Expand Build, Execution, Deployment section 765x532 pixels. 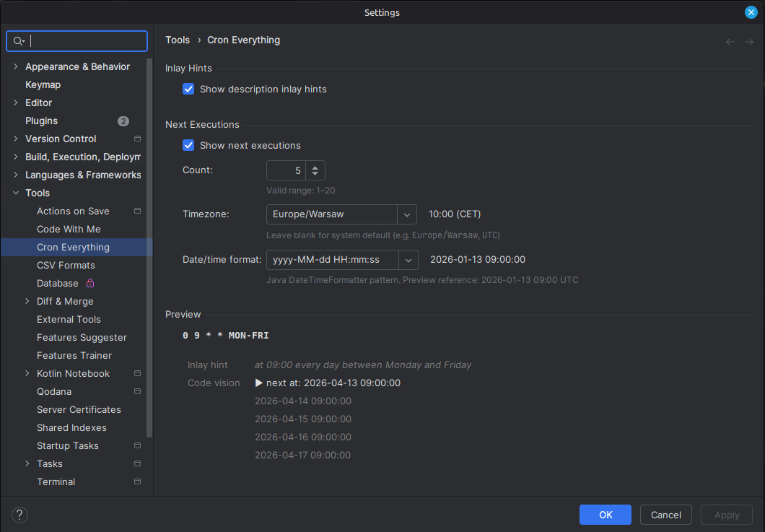16,157
